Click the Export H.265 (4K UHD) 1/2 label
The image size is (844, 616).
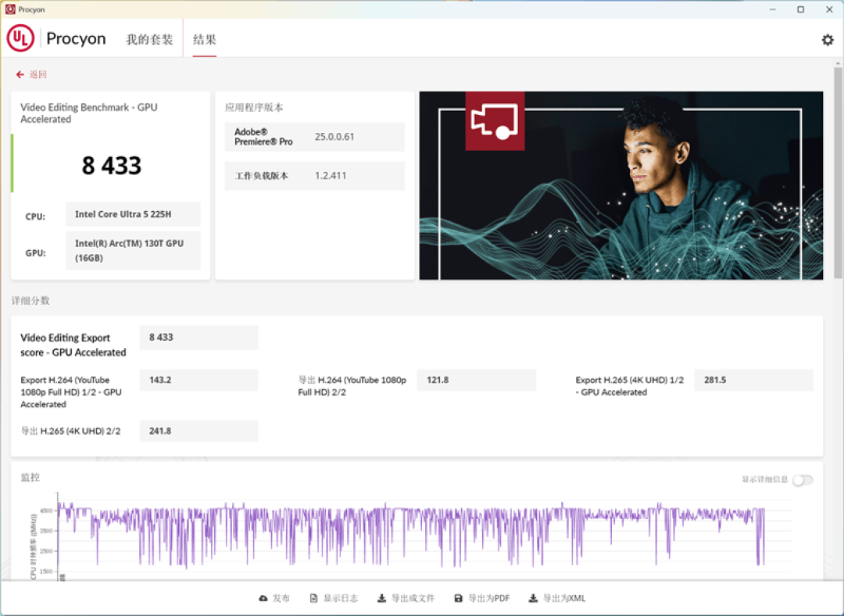pyautogui.click(x=630, y=386)
